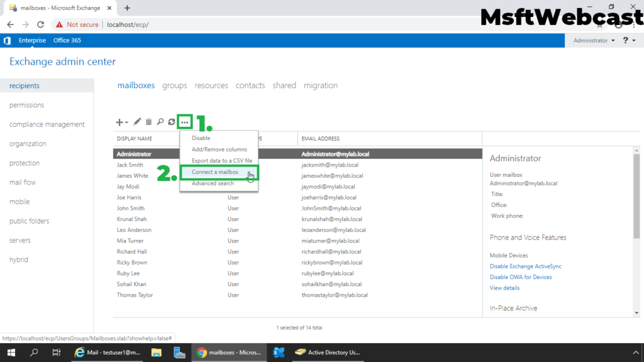Click browser forward arrow
644x362 pixels.
[25, 25]
